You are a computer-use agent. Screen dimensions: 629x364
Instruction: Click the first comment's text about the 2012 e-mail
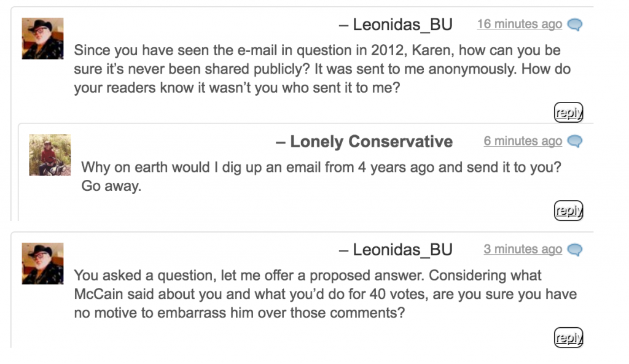pyautogui.click(x=322, y=69)
